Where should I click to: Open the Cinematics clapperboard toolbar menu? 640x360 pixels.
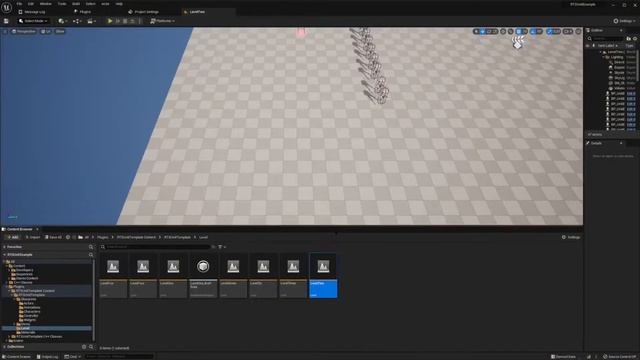click(91, 21)
